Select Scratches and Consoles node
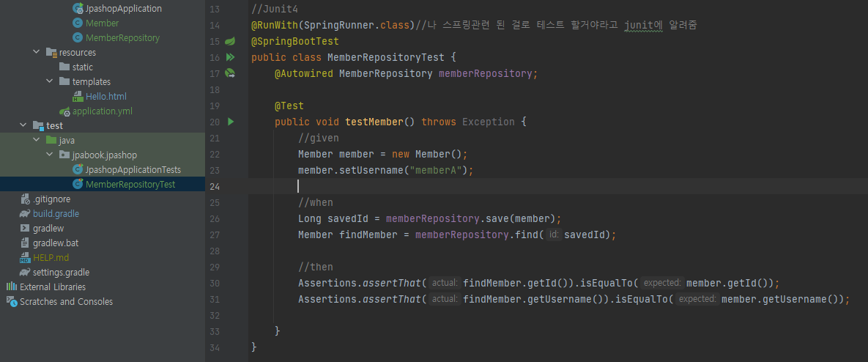Image resolution: width=868 pixels, height=362 pixels. [x=66, y=302]
